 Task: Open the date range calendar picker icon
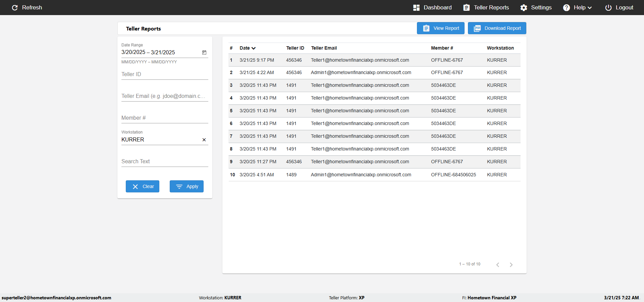204,52
